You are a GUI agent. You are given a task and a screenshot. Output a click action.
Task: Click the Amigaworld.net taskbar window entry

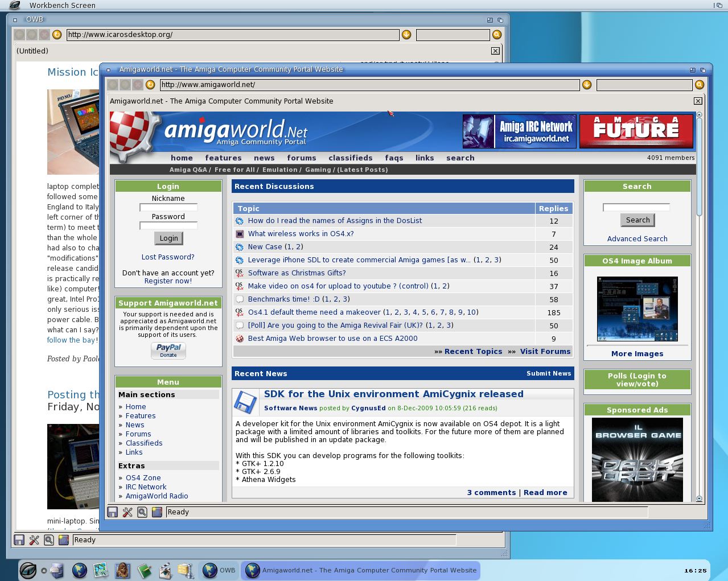click(x=361, y=570)
